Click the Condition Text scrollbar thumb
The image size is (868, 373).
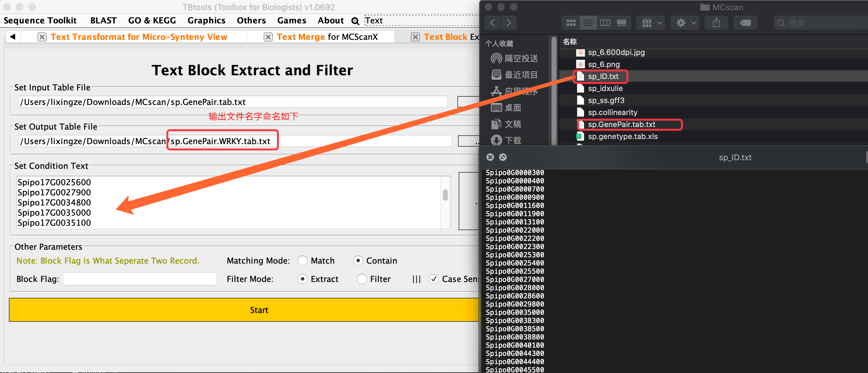point(445,195)
